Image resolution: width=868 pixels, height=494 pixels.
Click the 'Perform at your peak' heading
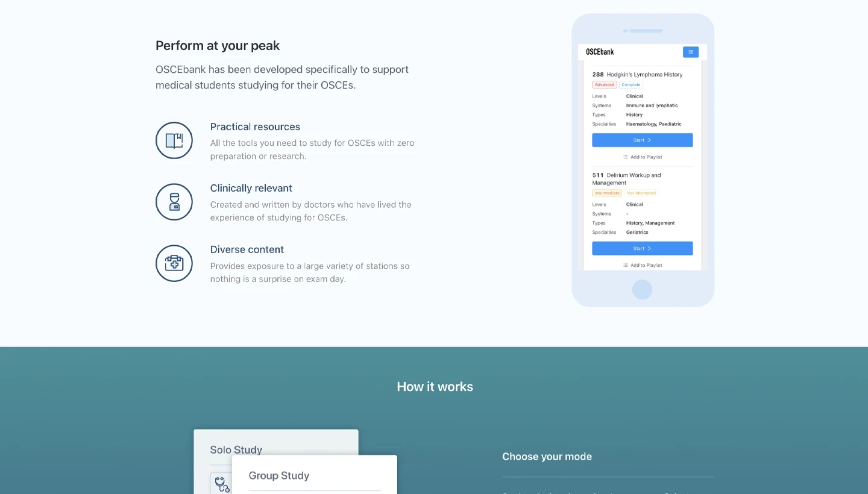[x=218, y=46]
